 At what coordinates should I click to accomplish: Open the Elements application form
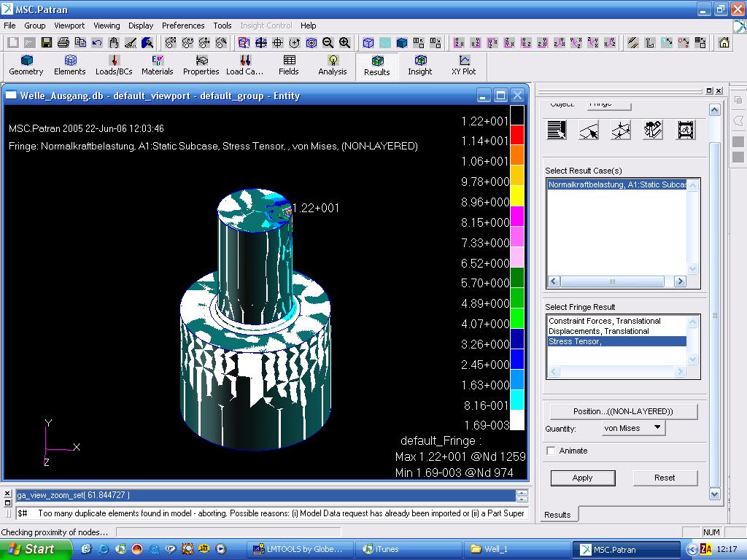tap(69, 65)
